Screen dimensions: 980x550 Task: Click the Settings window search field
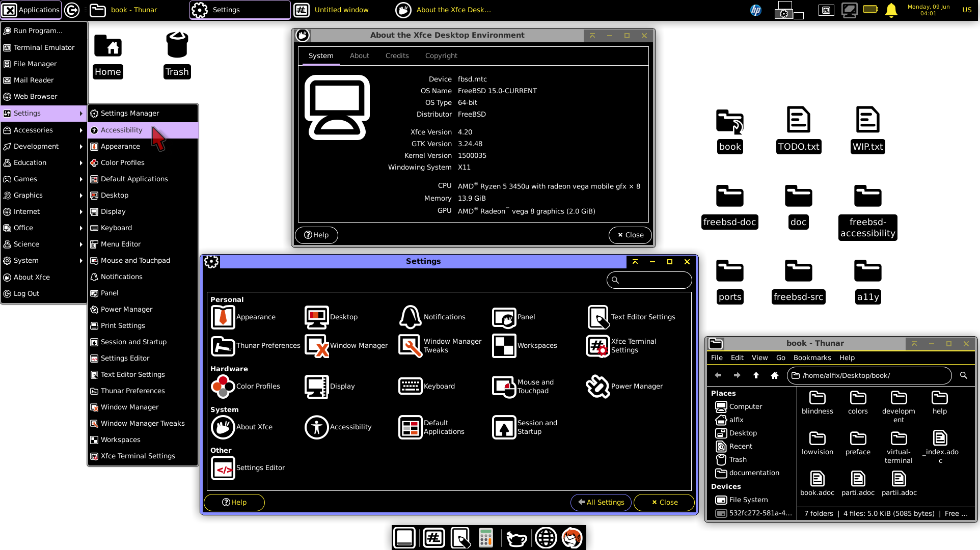point(649,280)
